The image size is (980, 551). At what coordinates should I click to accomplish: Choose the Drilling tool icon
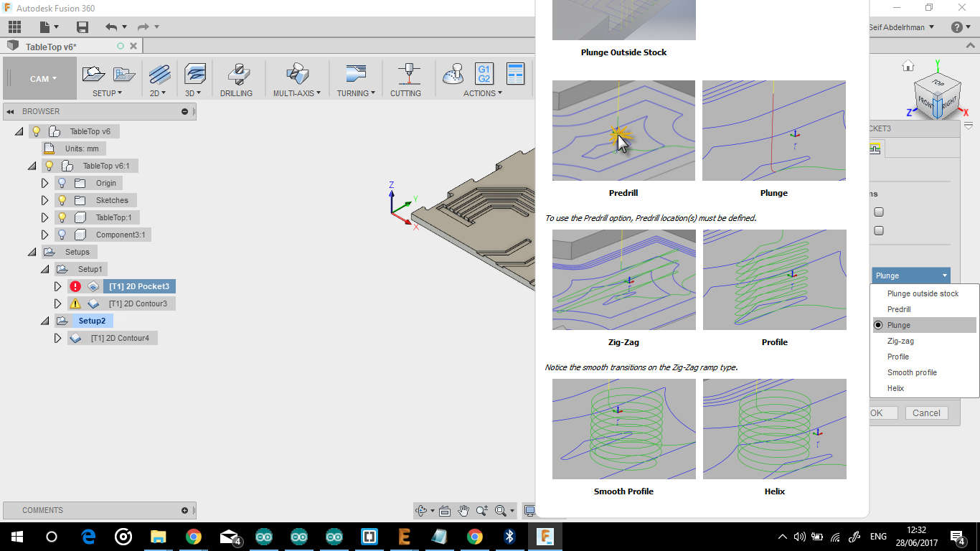coord(237,74)
